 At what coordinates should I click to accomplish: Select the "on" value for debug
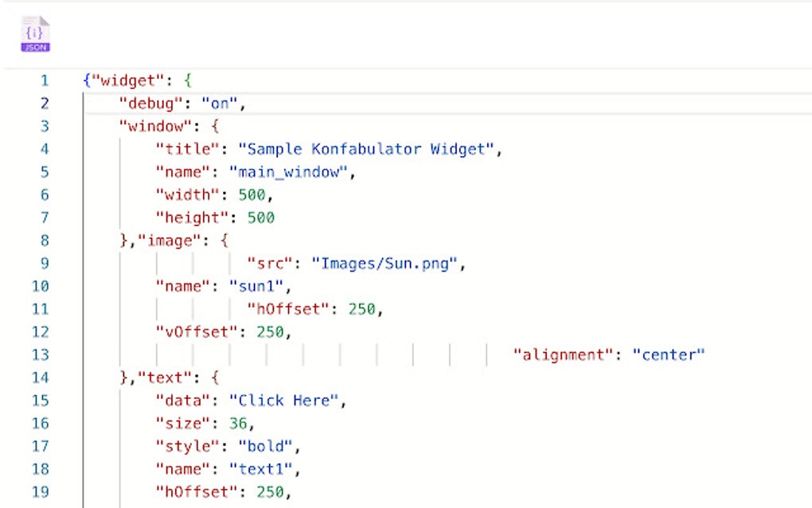[218, 103]
